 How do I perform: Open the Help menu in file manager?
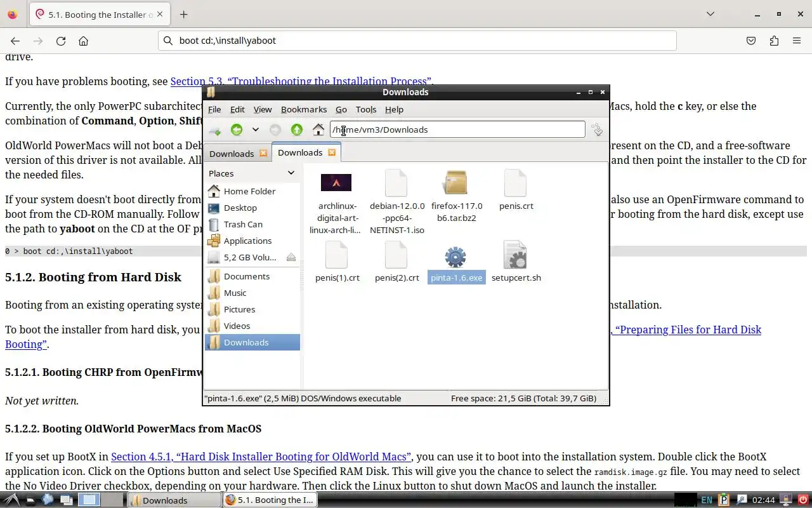pos(394,109)
